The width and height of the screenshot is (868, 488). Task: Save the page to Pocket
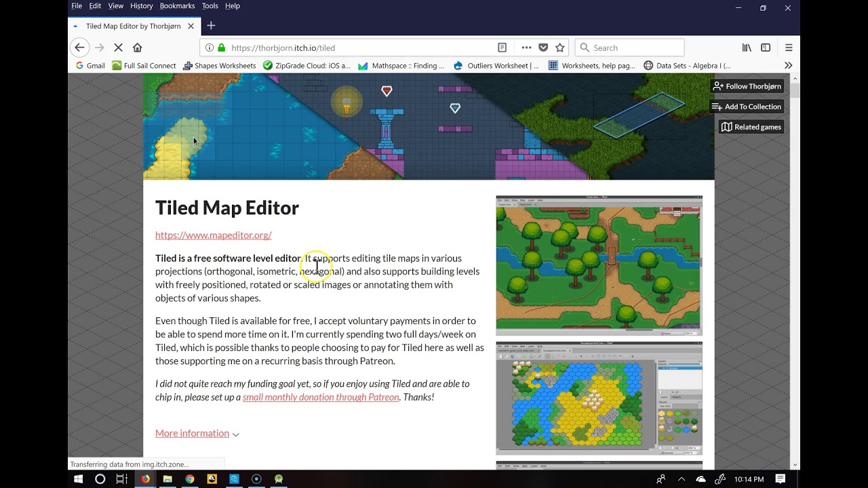click(x=543, y=47)
